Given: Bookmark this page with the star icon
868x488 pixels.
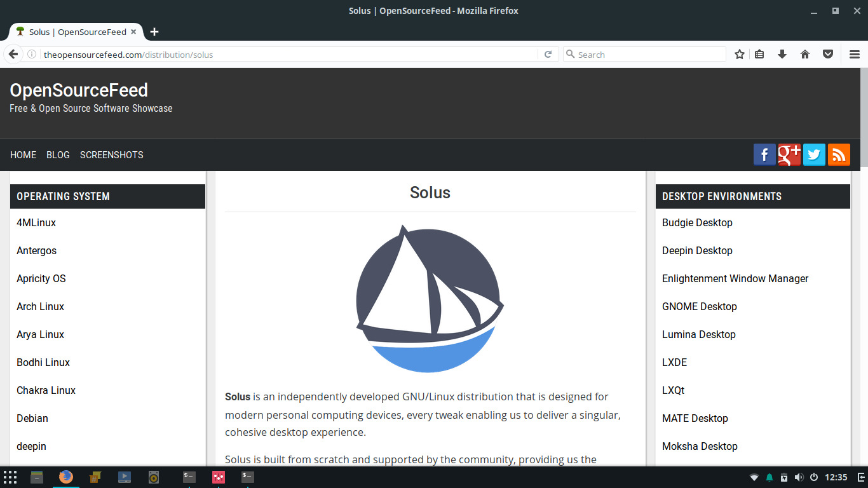Looking at the screenshot, I should pyautogui.click(x=739, y=54).
